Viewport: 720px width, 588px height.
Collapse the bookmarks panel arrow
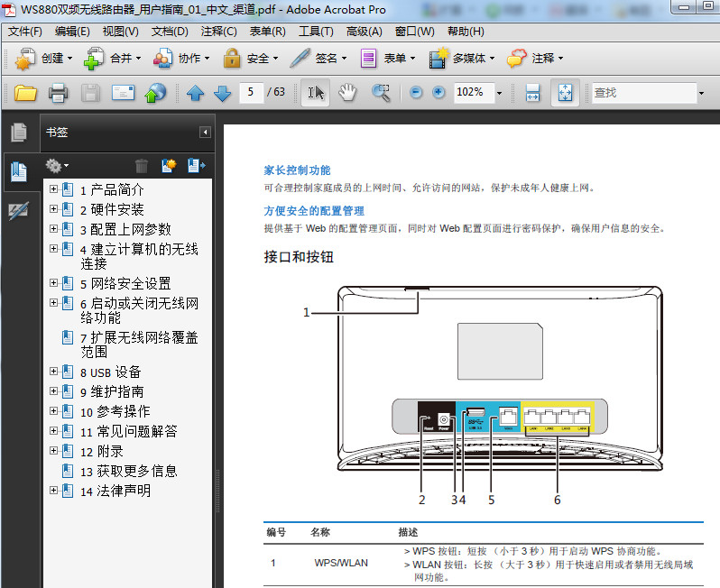205,133
